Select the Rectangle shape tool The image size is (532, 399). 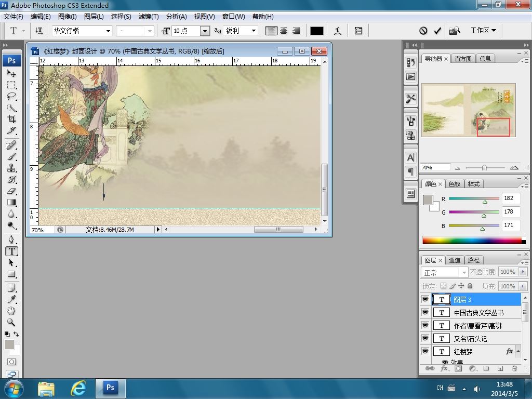(x=11, y=274)
